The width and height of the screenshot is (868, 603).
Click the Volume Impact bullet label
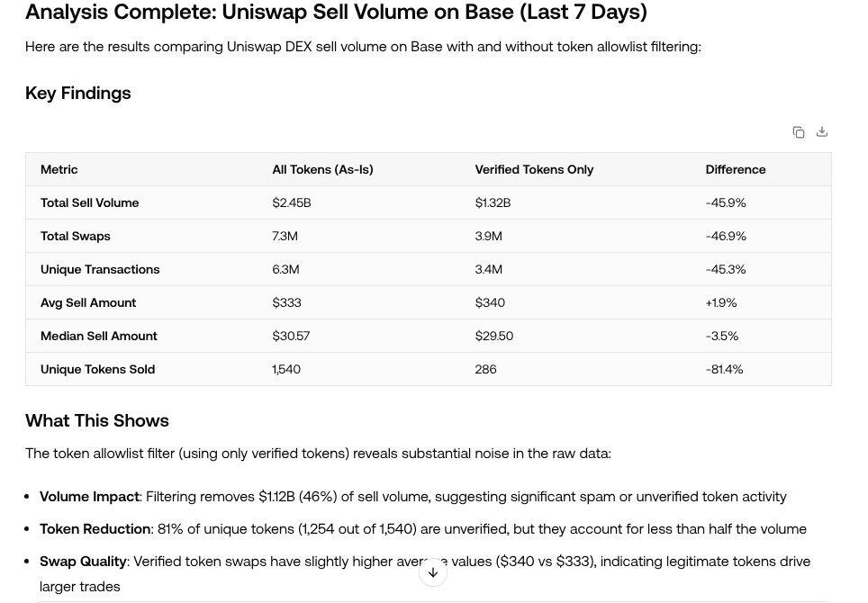(89, 496)
